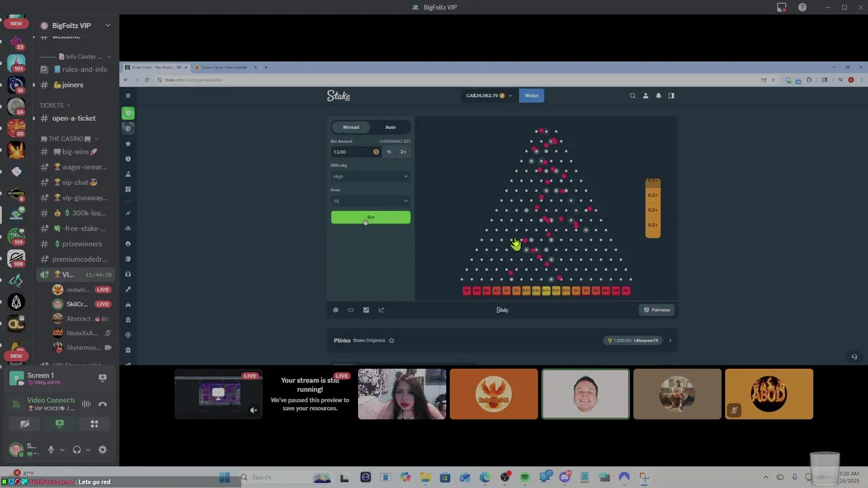The image size is (868, 488).
Task: Toggle the screen share button
Action: 60,424
